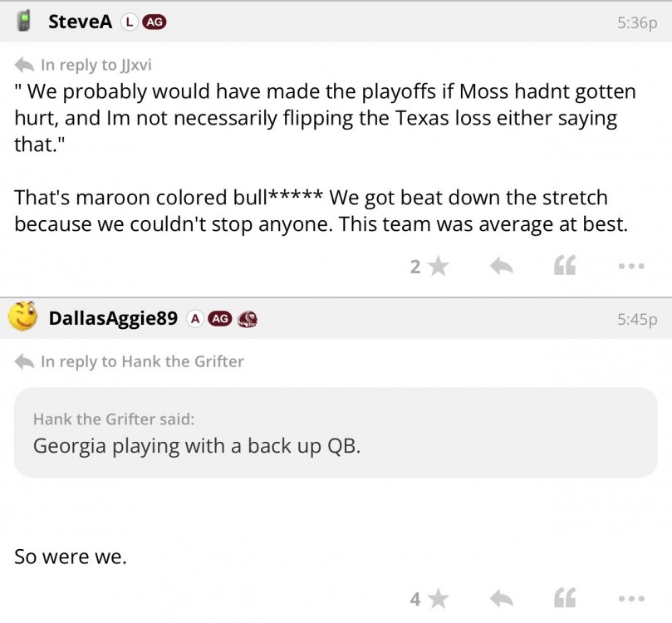This screenshot has height=623, width=672.
Task: Star SteveA's post
Action: (438, 266)
